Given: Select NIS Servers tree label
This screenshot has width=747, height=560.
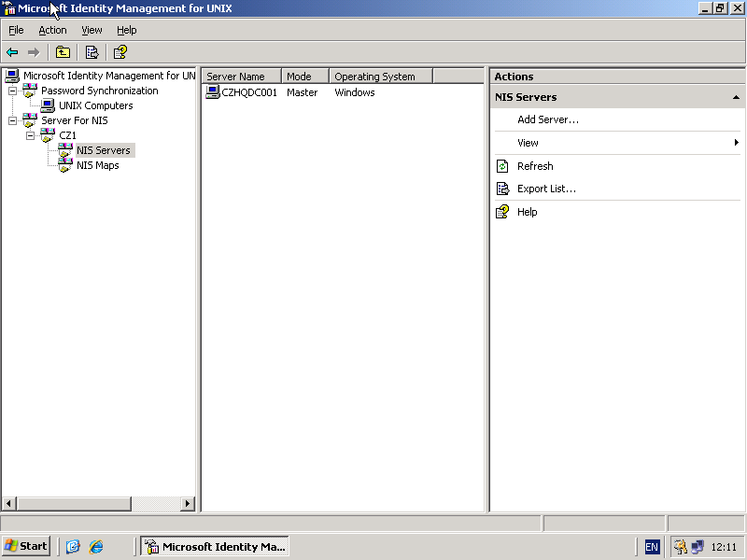Looking at the screenshot, I should click(x=104, y=150).
